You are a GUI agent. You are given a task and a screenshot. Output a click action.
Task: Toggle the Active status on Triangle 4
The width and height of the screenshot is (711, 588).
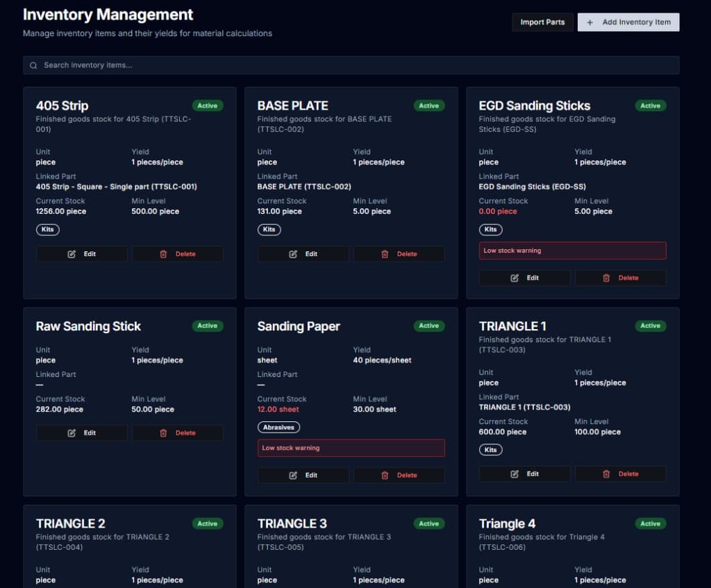pyautogui.click(x=650, y=523)
